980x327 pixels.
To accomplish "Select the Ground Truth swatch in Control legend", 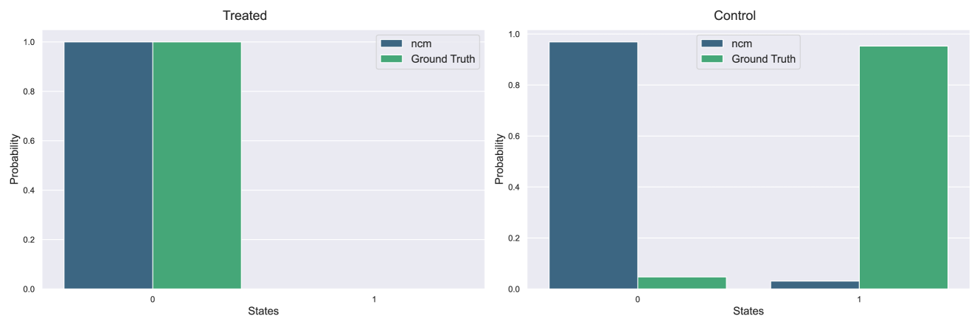I will [x=712, y=59].
